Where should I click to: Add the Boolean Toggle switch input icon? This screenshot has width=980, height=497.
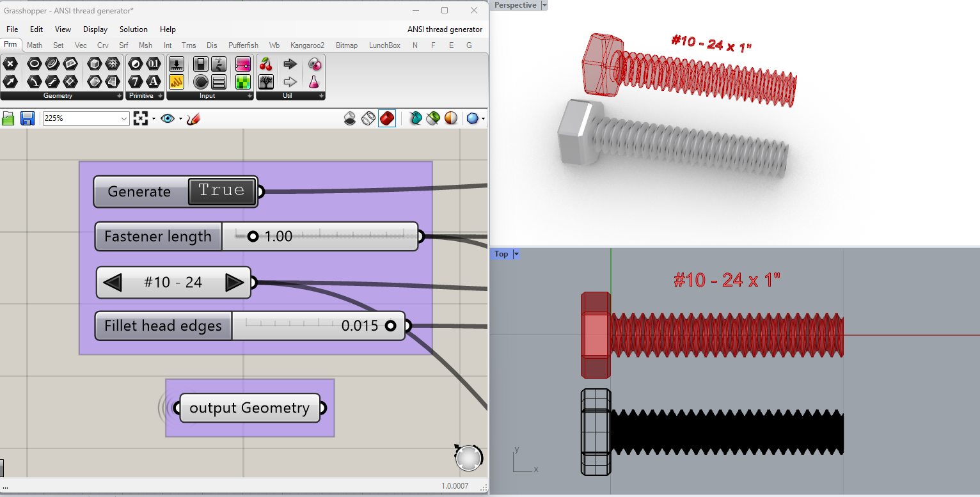[x=201, y=63]
